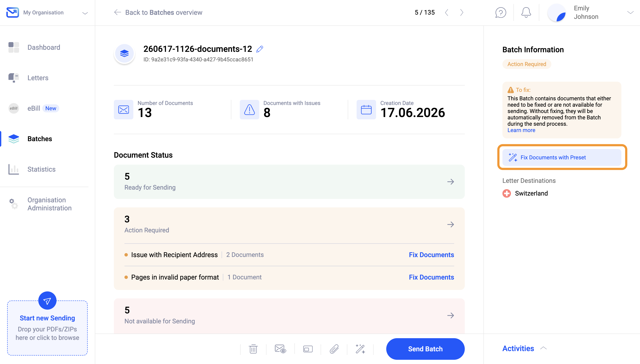Open Statistics in the sidebar

[x=41, y=169]
